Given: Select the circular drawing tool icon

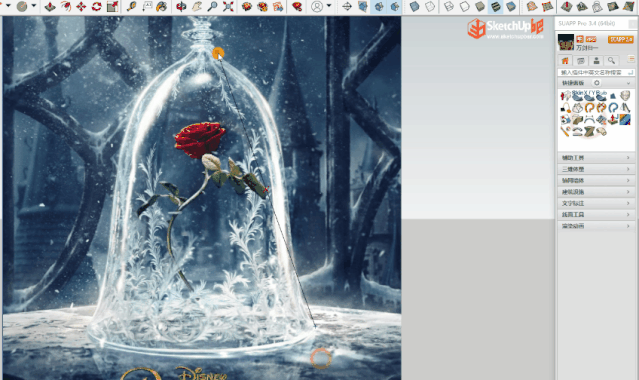Looking at the screenshot, I should 22,7.
